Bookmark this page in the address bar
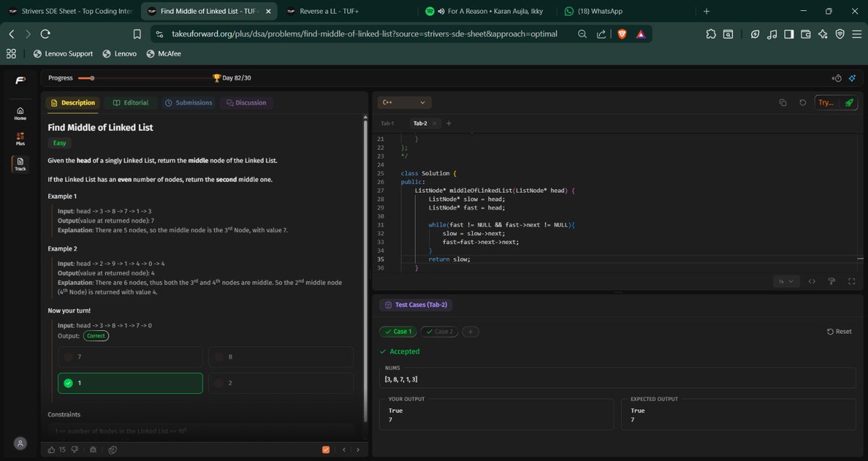 (x=137, y=34)
